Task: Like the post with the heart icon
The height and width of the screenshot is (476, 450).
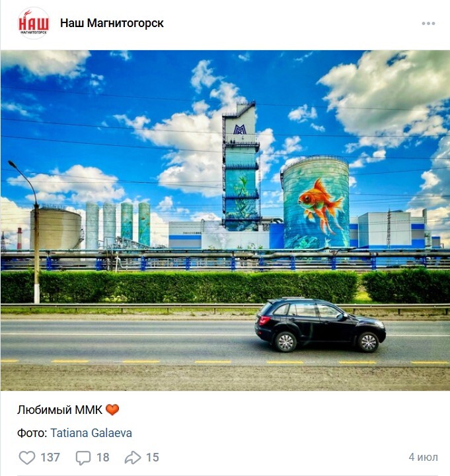Action: pos(27,457)
